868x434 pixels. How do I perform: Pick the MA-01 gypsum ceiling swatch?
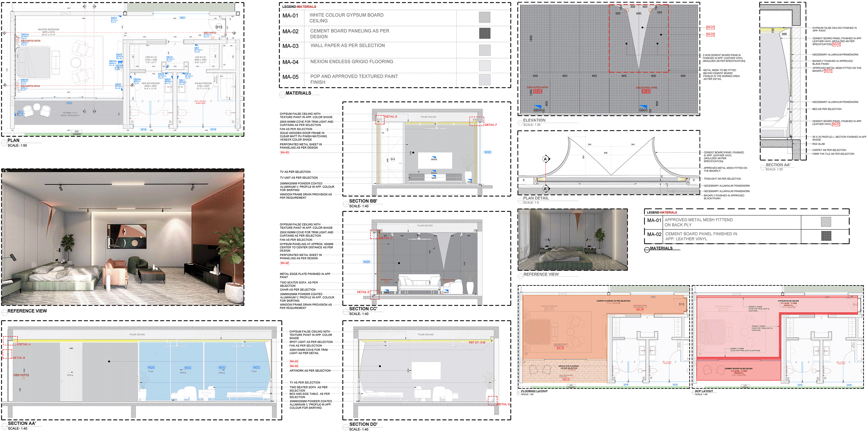pyautogui.click(x=485, y=17)
